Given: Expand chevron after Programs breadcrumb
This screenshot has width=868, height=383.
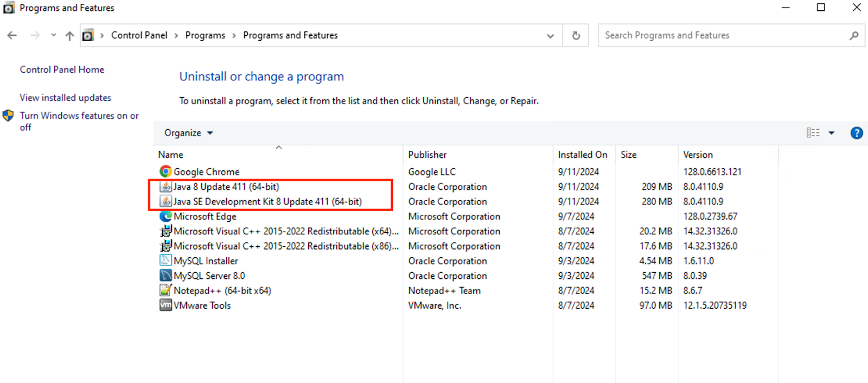Looking at the screenshot, I should coord(234,36).
